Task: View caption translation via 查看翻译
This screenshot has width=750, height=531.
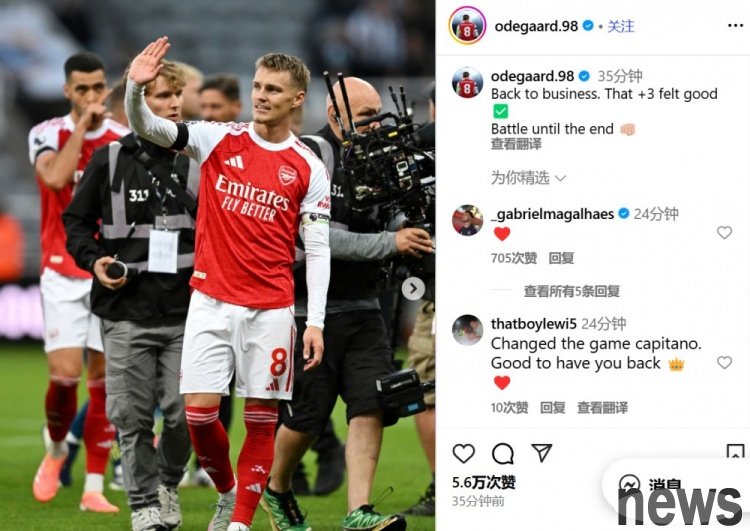Action: click(x=516, y=144)
